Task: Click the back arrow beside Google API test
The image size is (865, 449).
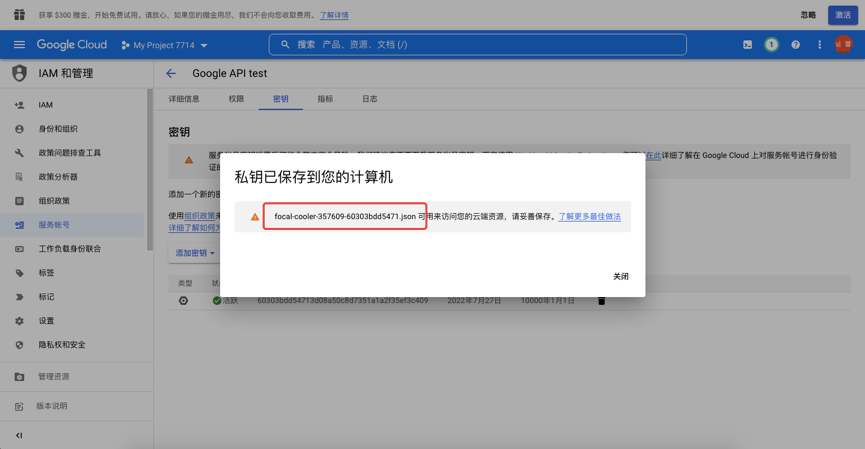Action: [x=171, y=74]
